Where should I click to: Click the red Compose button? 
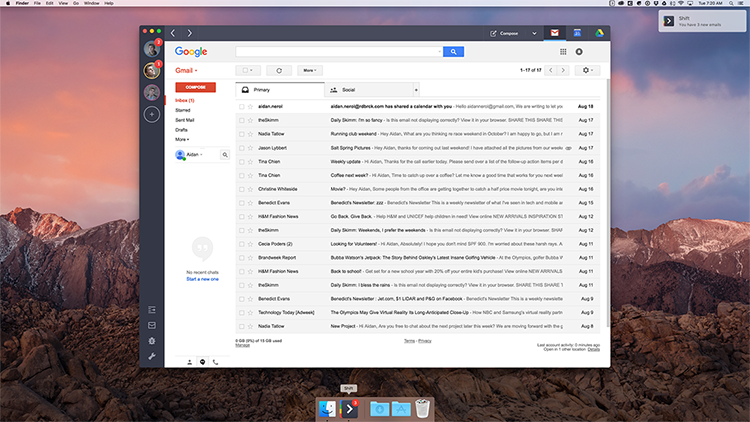point(195,87)
